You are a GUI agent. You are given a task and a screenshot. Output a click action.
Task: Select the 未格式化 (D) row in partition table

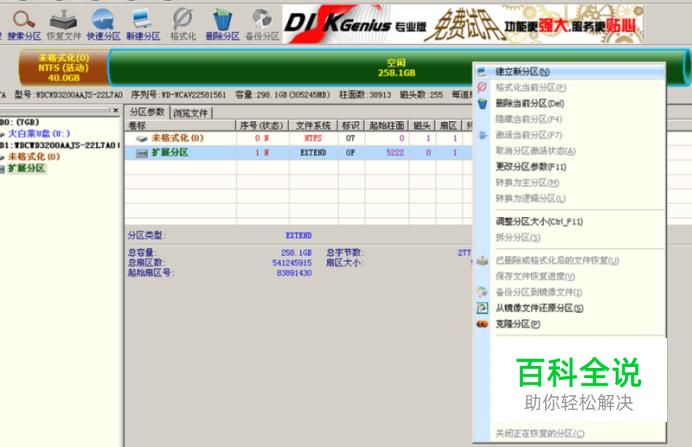(298, 138)
